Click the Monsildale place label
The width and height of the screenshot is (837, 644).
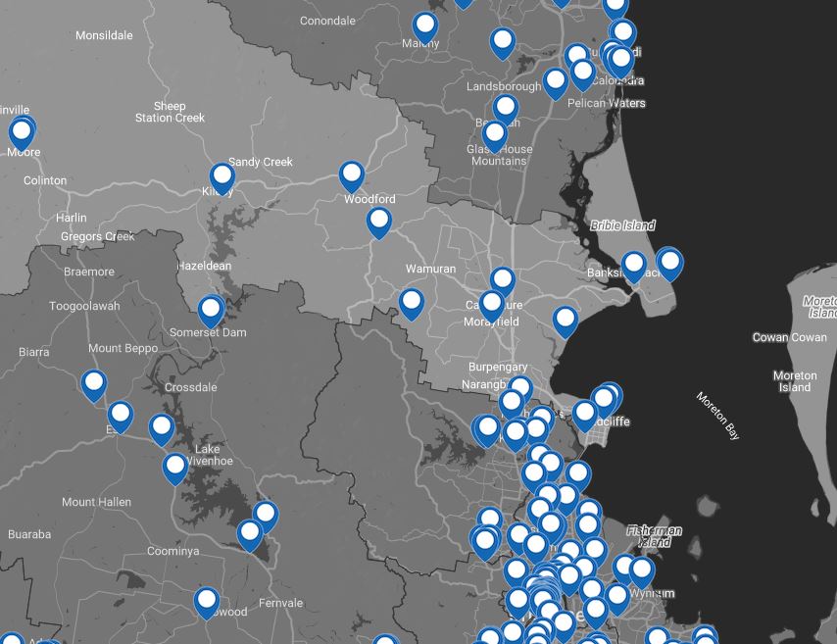coord(104,35)
